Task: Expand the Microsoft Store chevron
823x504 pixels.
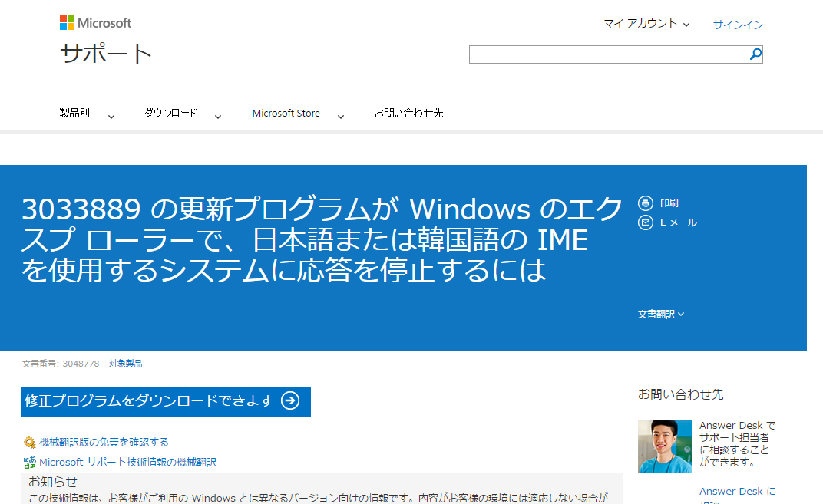Action: [341, 117]
